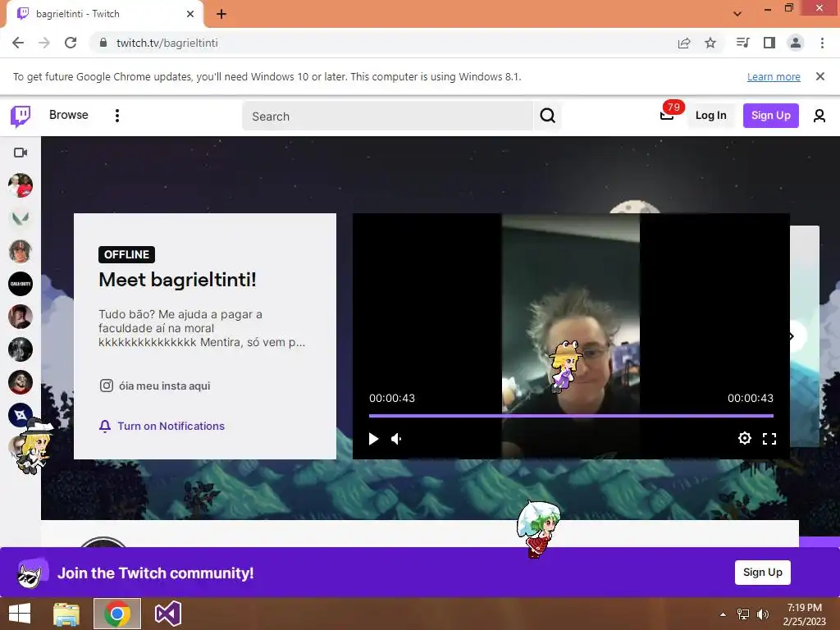Go back in Chrome
Viewport: 840px width, 630px height.
point(18,43)
